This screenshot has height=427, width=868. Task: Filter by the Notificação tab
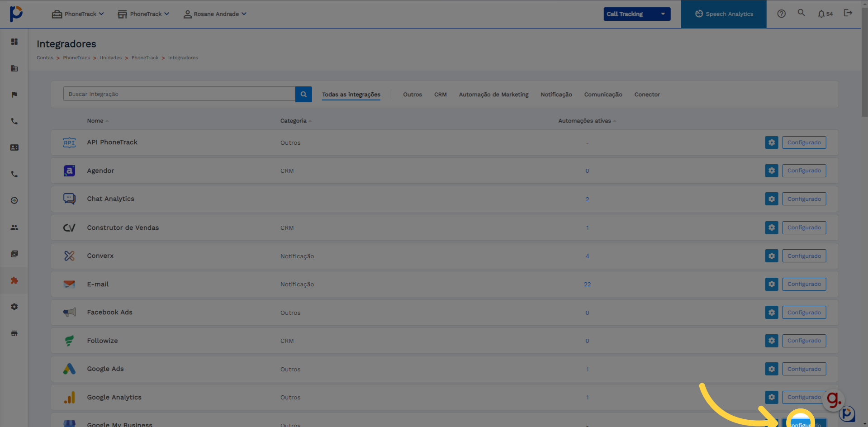556,95
